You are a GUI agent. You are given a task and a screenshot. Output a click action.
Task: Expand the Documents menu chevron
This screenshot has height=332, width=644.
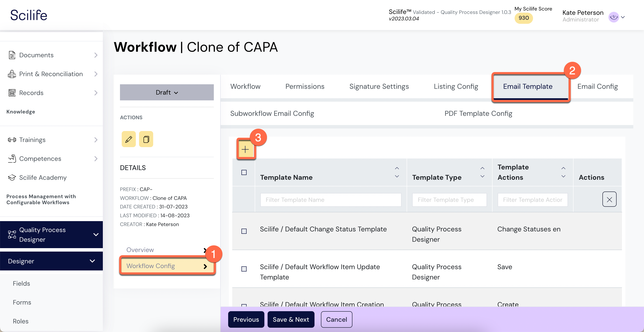coord(96,55)
